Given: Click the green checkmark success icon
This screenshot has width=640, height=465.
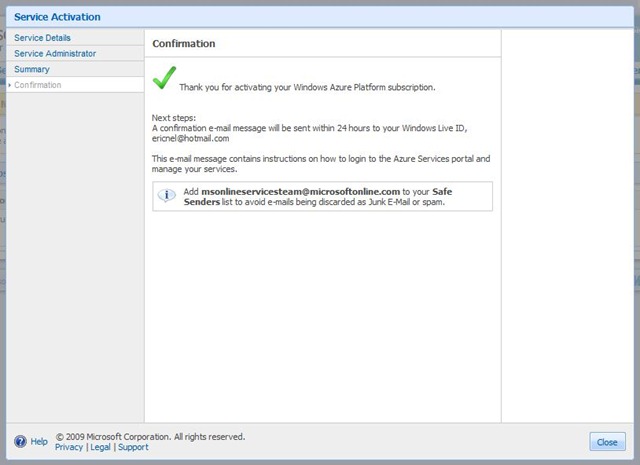Looking at the screenshot, I should pos(164,78).
